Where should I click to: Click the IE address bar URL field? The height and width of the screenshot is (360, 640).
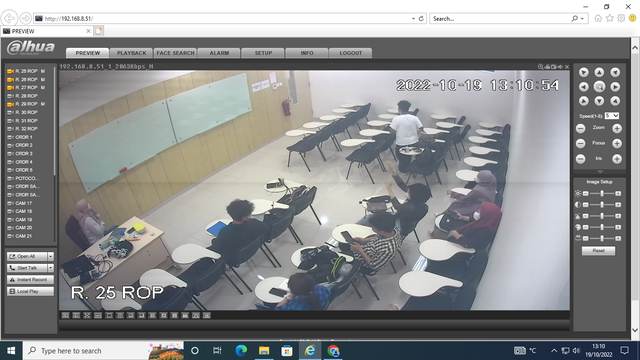tap(222, 18)
